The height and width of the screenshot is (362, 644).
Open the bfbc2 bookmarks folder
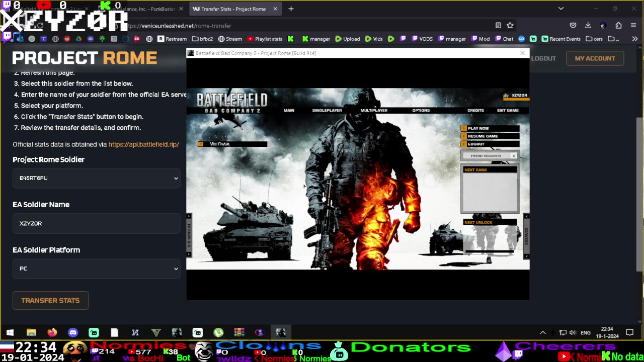pyautogui.click(x=203, y=39)
